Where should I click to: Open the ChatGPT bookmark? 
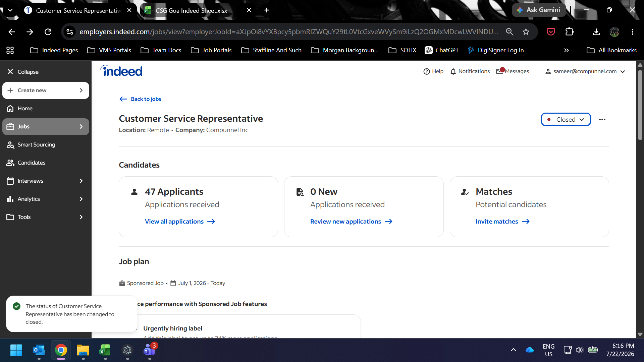coord(441,50)
